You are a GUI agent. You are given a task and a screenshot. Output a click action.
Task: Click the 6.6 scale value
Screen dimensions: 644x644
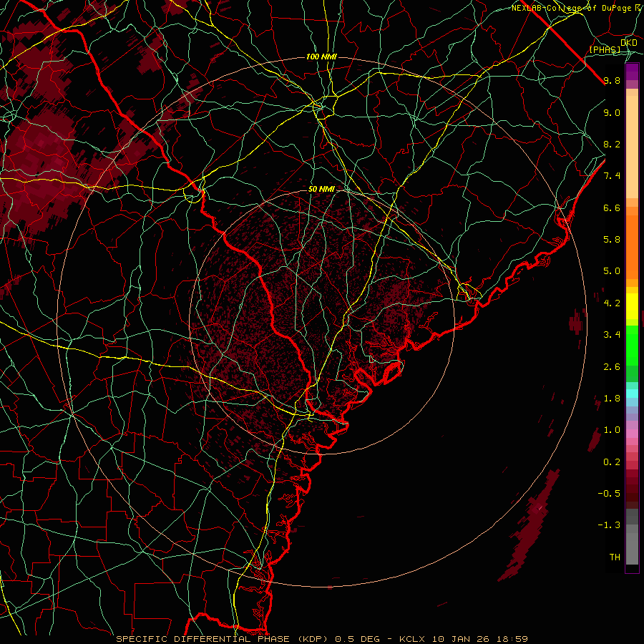click(612, 208)
